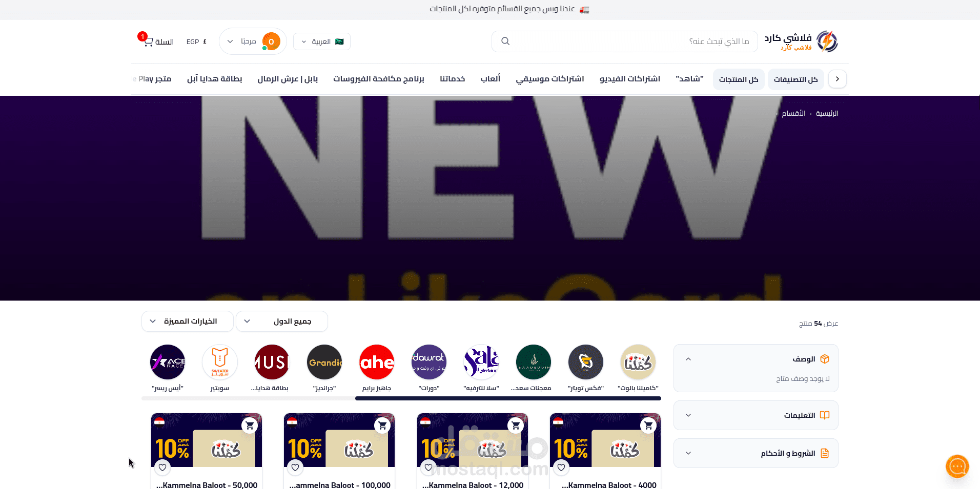
Task: Go to الأقسام breadcrumb link
Action: [x=793, y=113]
